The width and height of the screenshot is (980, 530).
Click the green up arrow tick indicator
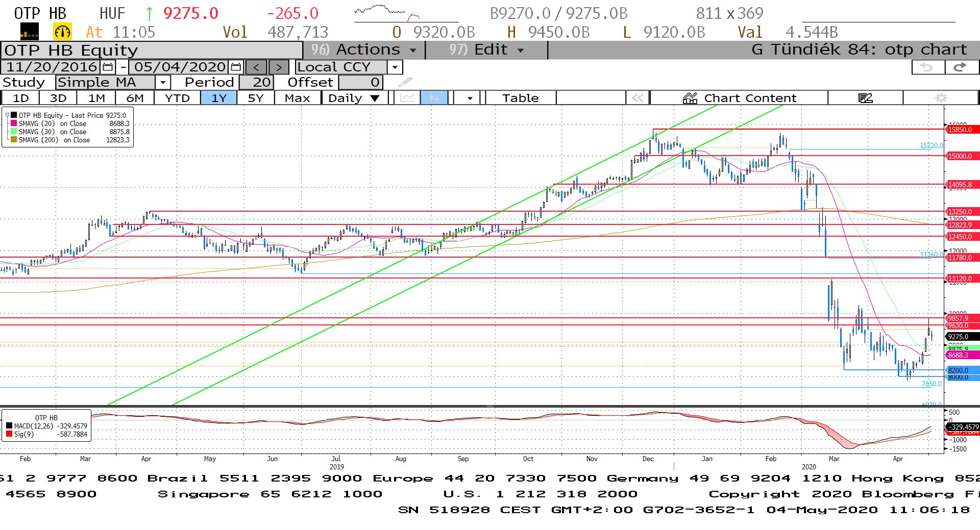coord(150,13)
